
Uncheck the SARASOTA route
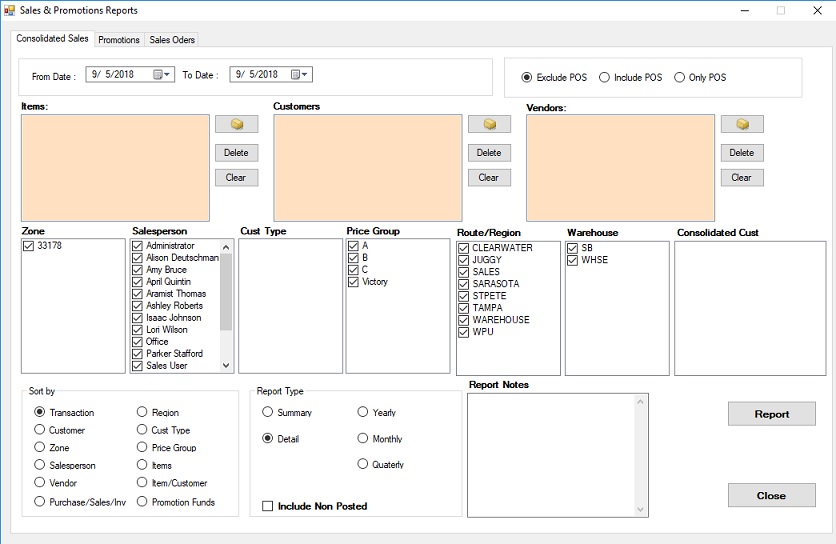click(464, 284)
